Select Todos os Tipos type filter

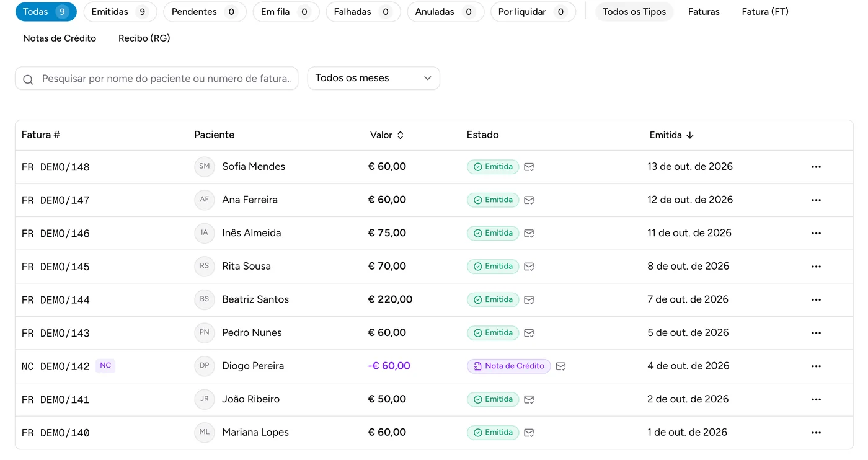pos(634,12)
